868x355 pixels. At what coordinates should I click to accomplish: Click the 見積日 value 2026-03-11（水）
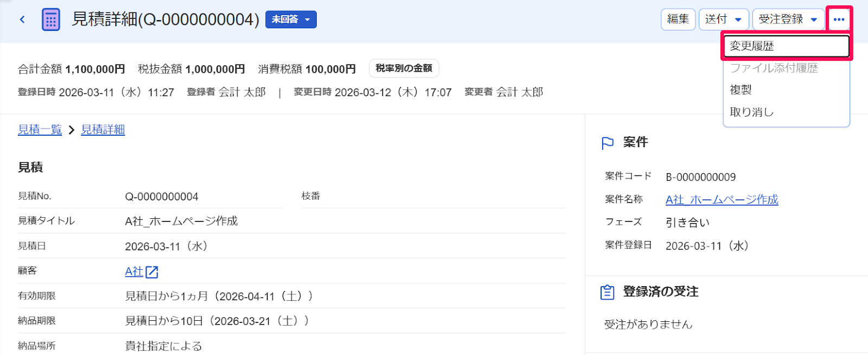167,246
